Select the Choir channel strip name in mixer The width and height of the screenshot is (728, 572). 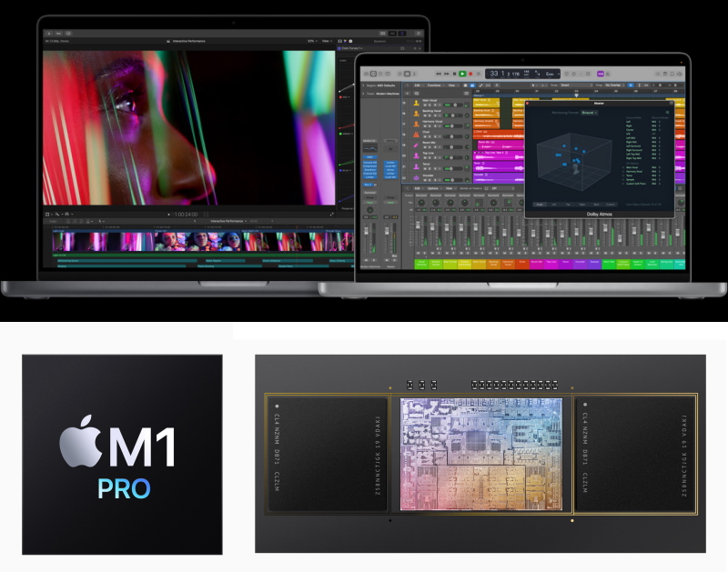[522, 263]
